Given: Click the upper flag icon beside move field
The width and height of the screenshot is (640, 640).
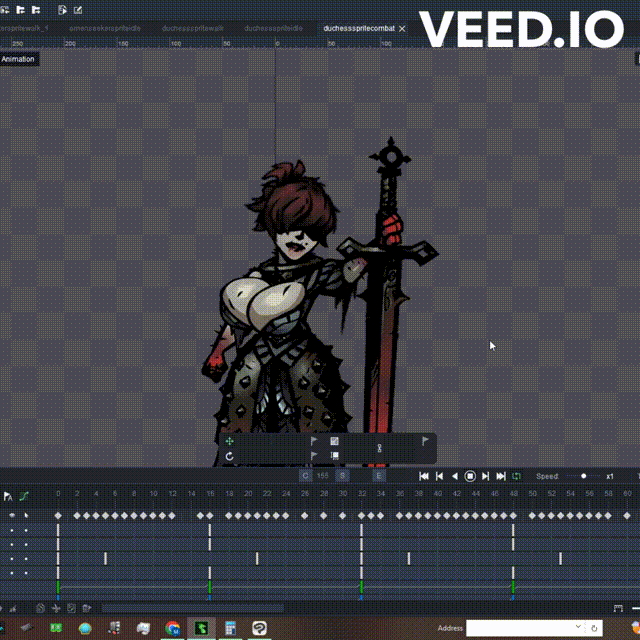Looking at the screenshot, I should coord(314,441).
